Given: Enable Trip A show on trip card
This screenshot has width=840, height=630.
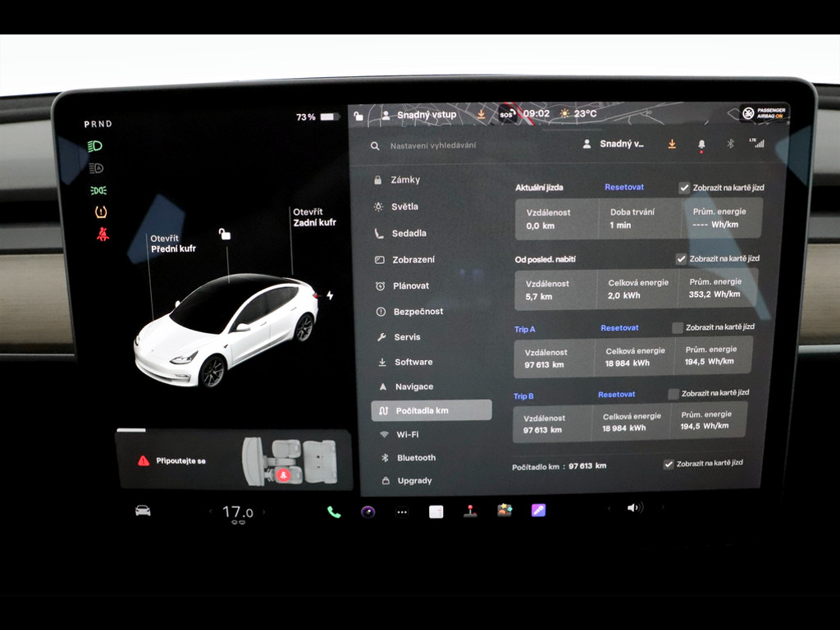Looking at the screenshot, I should click(x=677, y=327).
